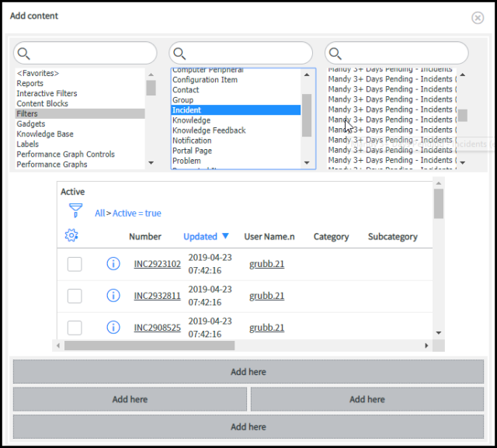497x448 pixels.
Task: Click preview vertical scrollbar up arrow
Action: pyautogui.click(x=439, y=183)
